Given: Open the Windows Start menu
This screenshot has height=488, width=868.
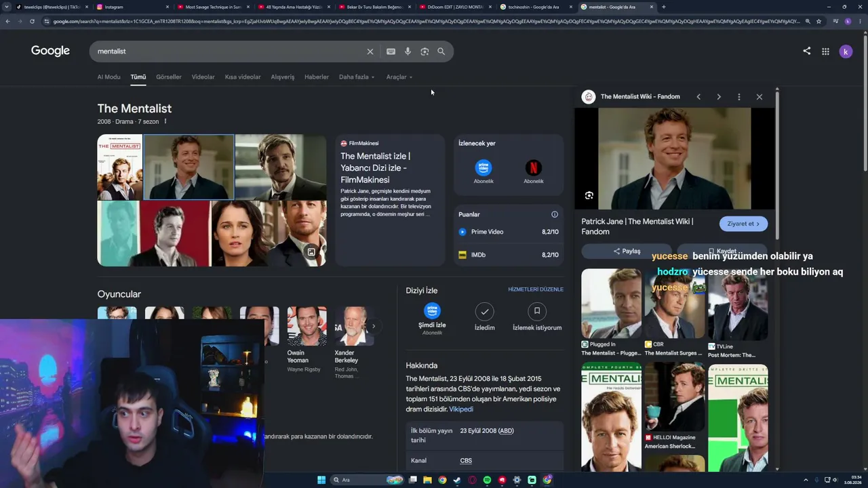Looking at the screenshot, I should pyautogui.click(x=321, y=480).
